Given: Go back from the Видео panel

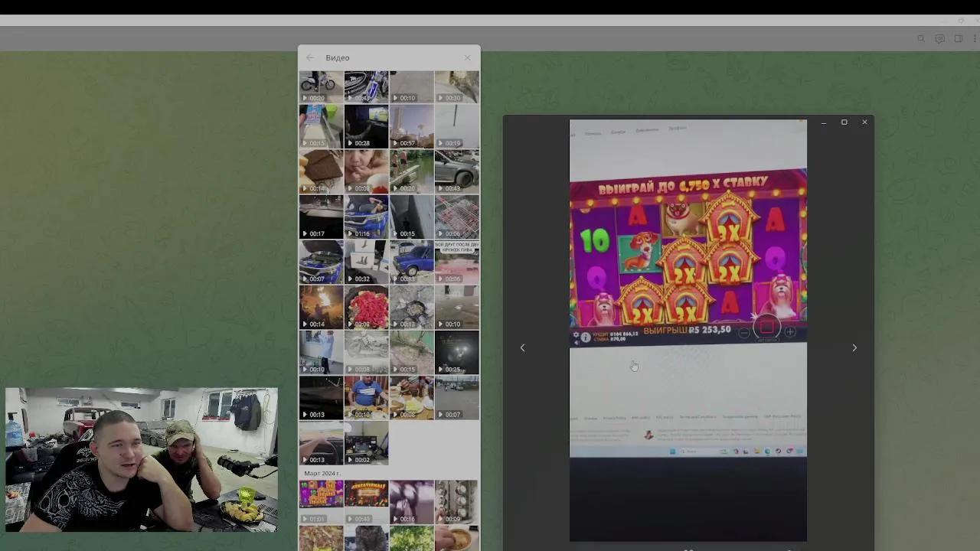Looking at the screenshot, I should pyautogui.click(x=309, y=57).
